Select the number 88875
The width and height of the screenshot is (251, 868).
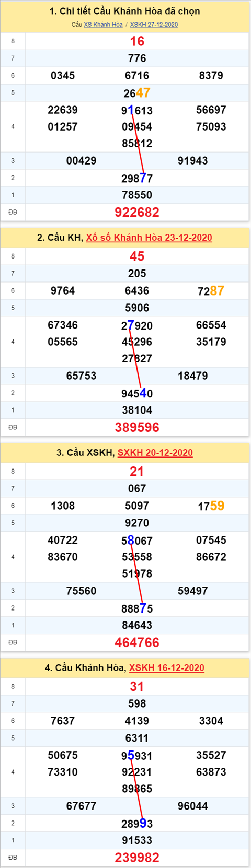point(137,608)
